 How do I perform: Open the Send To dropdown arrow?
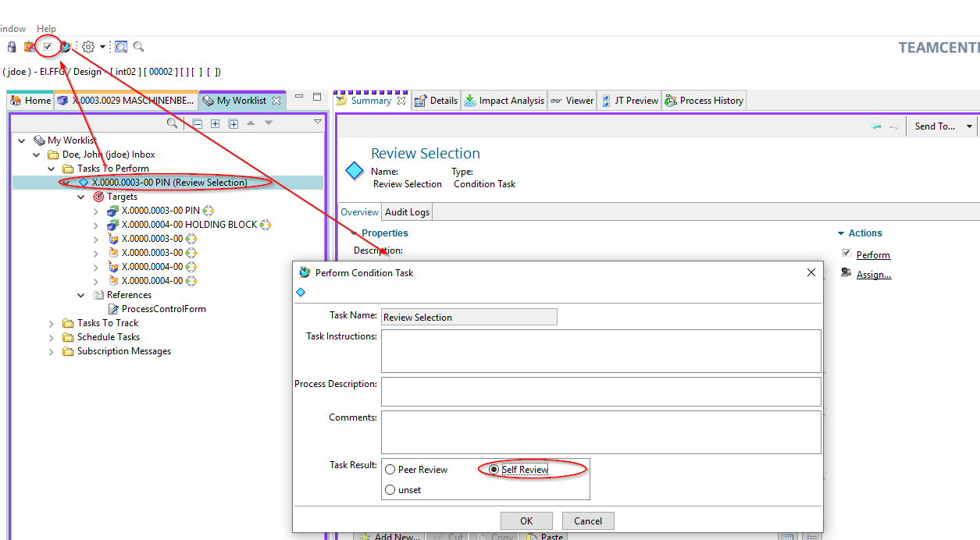coord(969,126)
